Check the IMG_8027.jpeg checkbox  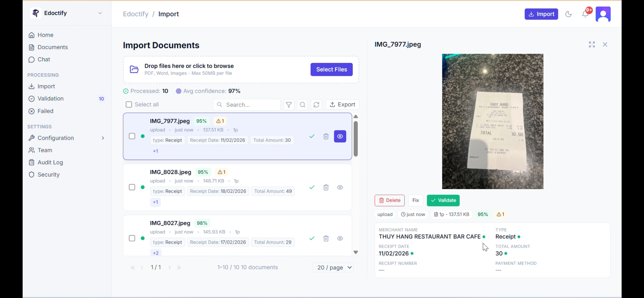coord(132,238)
